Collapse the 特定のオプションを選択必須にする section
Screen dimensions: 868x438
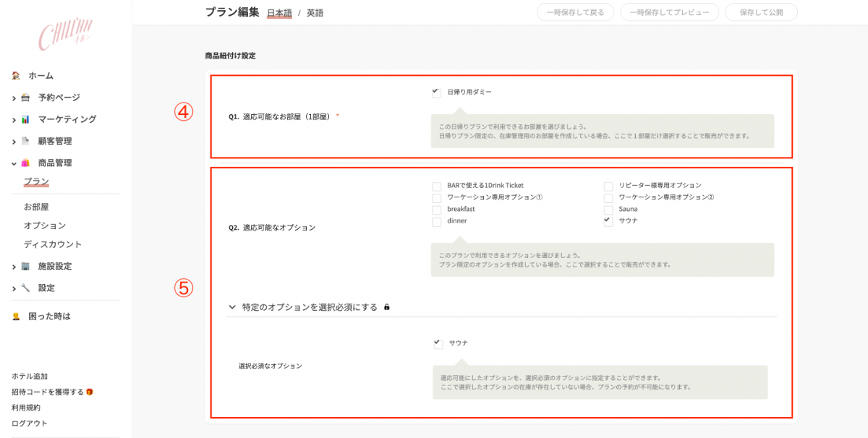(x=232, y=307)
